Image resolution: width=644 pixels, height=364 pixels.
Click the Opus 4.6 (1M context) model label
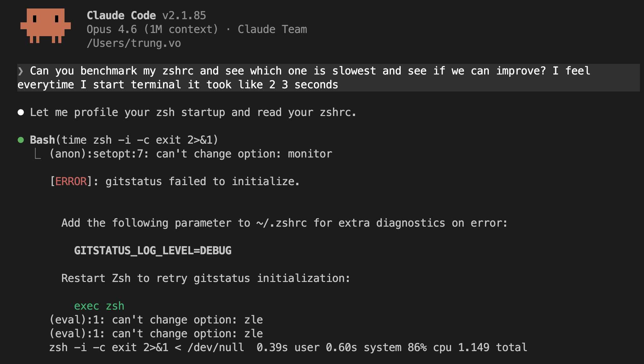pos(152,30)
